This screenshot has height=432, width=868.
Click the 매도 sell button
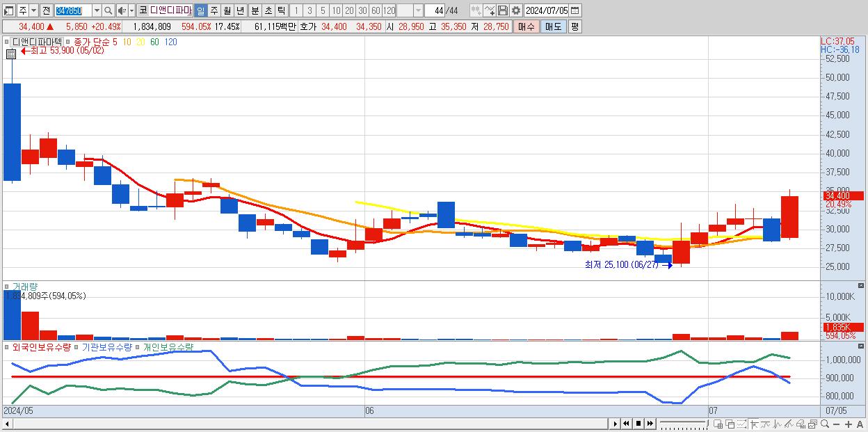pos(553,26)
